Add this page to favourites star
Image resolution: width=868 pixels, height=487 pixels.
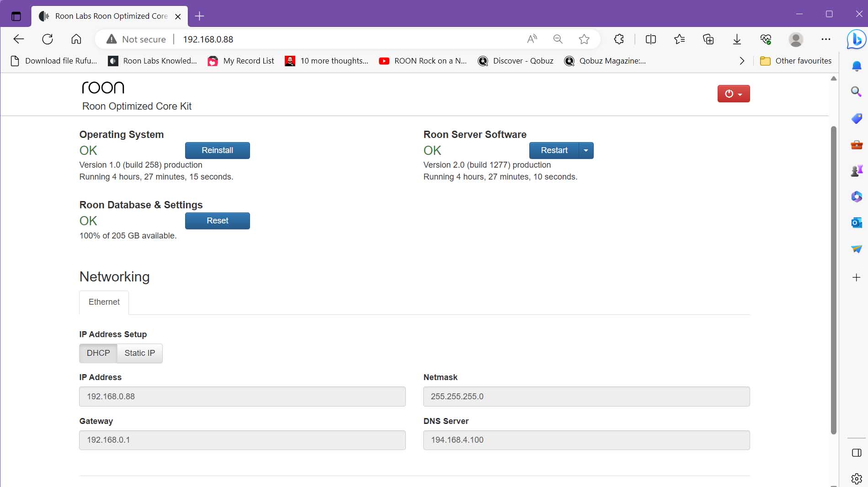click(584, 39)
